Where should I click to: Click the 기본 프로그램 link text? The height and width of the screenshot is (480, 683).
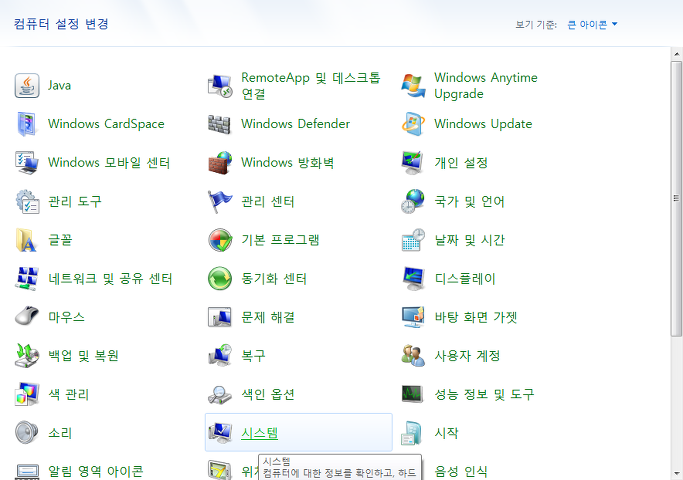point(280,240)
